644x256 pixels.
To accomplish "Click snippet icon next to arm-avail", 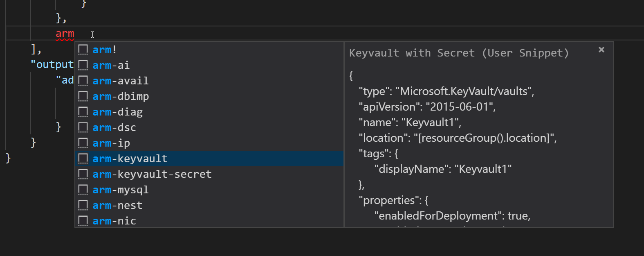I will click(83, 81).
